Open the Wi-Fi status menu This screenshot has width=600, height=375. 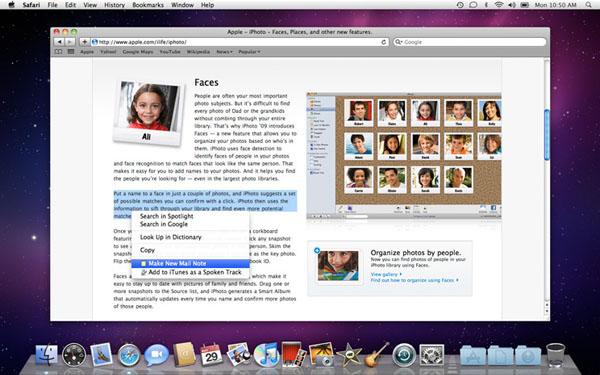[498, 5]
